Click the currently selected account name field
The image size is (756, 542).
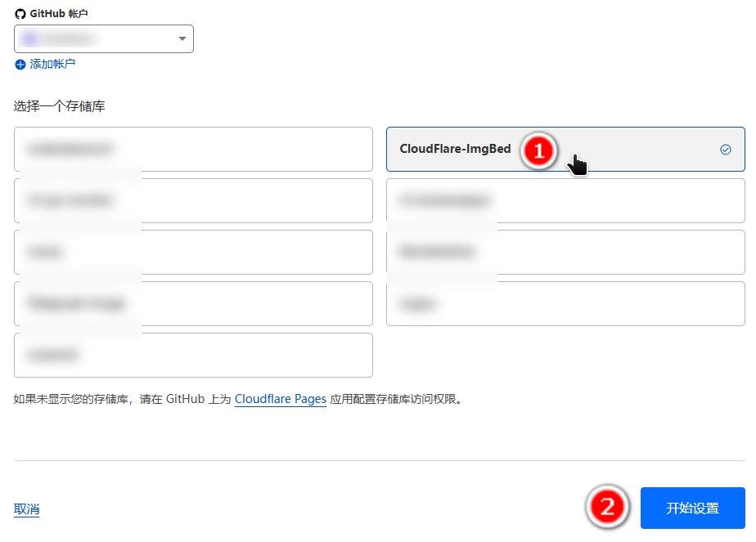point(90,38)
